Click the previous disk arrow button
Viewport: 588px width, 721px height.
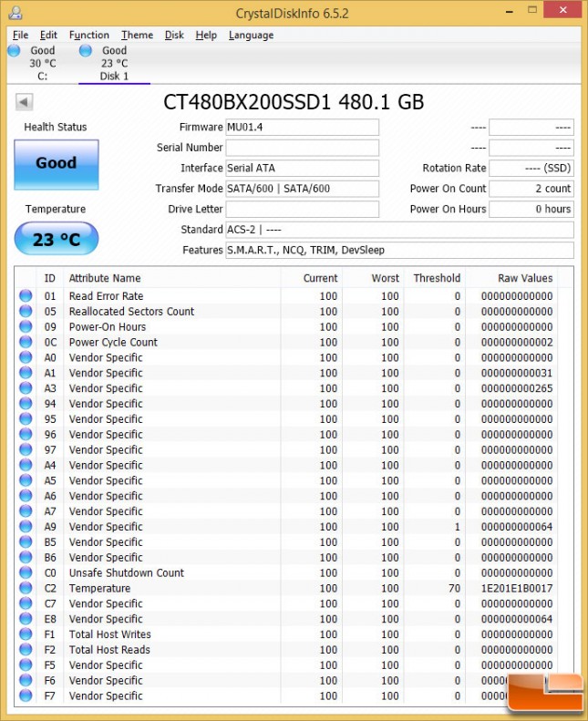pos(24,102)
